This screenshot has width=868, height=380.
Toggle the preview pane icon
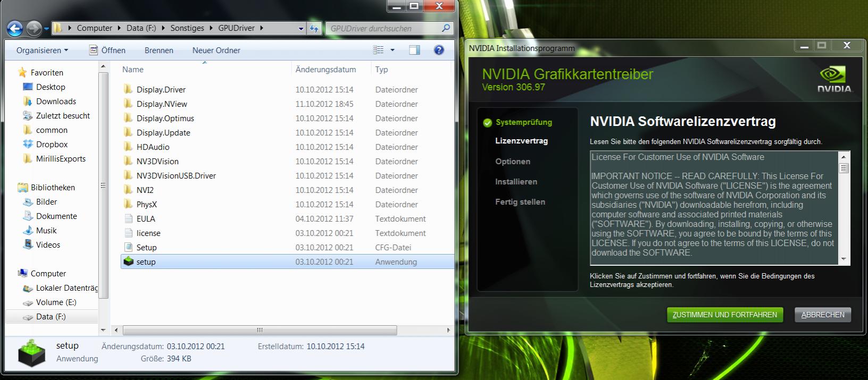point(414,50)
